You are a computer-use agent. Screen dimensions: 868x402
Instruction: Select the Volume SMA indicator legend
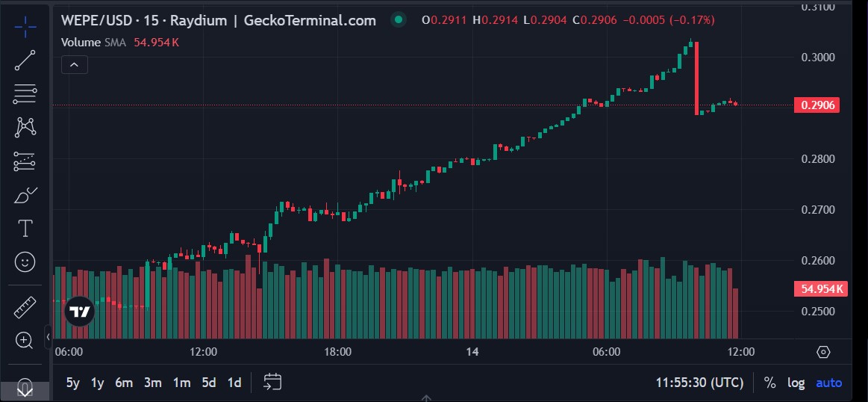[x=93, y=43]
